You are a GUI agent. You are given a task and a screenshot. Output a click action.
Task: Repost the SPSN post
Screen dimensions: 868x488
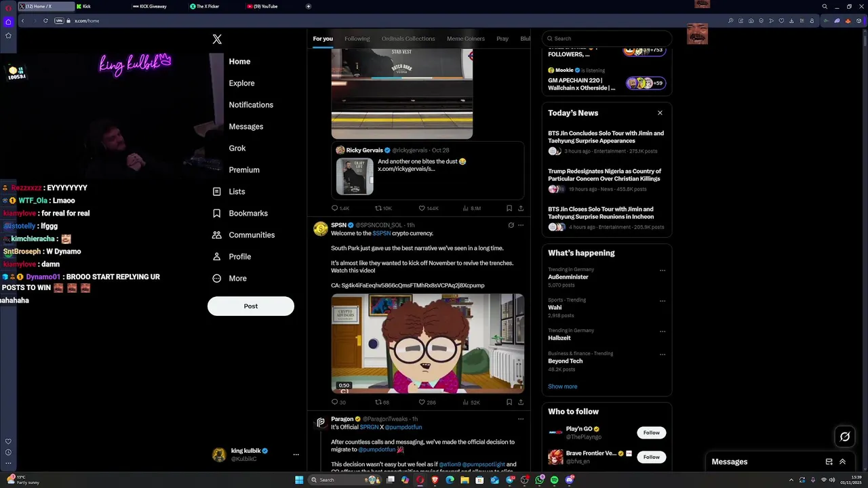pyautogui.click(x=382, y=402)
